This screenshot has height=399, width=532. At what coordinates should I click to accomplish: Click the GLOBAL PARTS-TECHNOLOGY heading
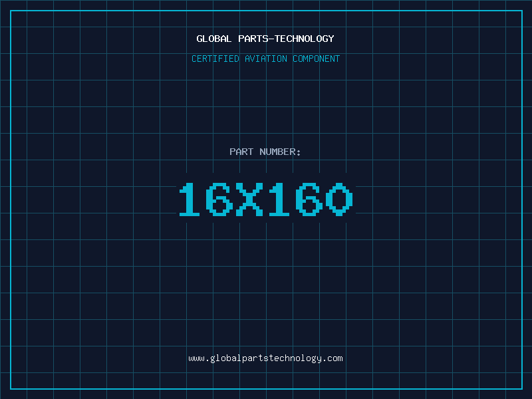click(x=265, y=39)
